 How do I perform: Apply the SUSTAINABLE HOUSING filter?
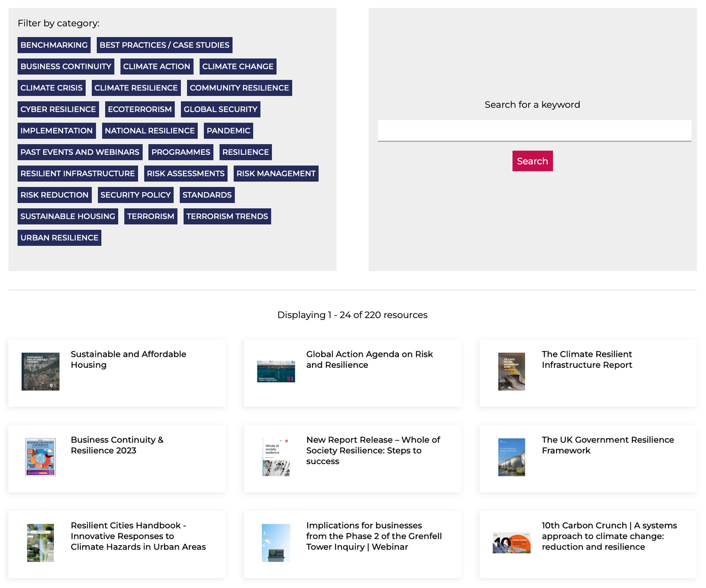68,216
